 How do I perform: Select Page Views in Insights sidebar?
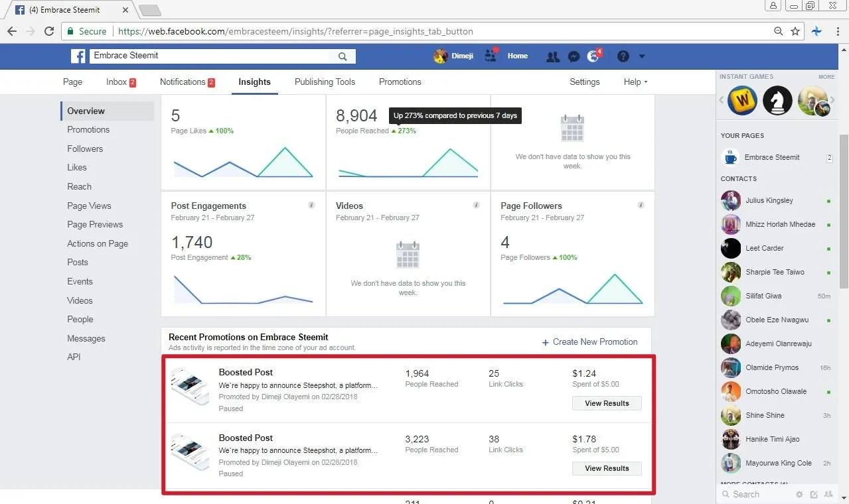89,206
